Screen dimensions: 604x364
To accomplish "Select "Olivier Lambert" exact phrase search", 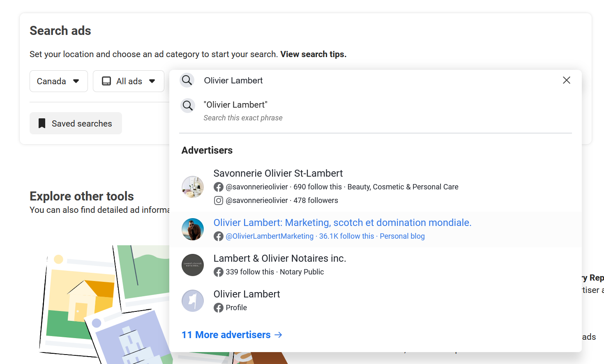I will coord(235,105).
